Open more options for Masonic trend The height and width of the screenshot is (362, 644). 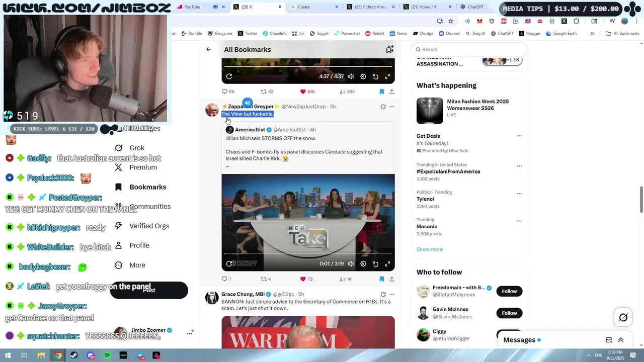(519, 221)
